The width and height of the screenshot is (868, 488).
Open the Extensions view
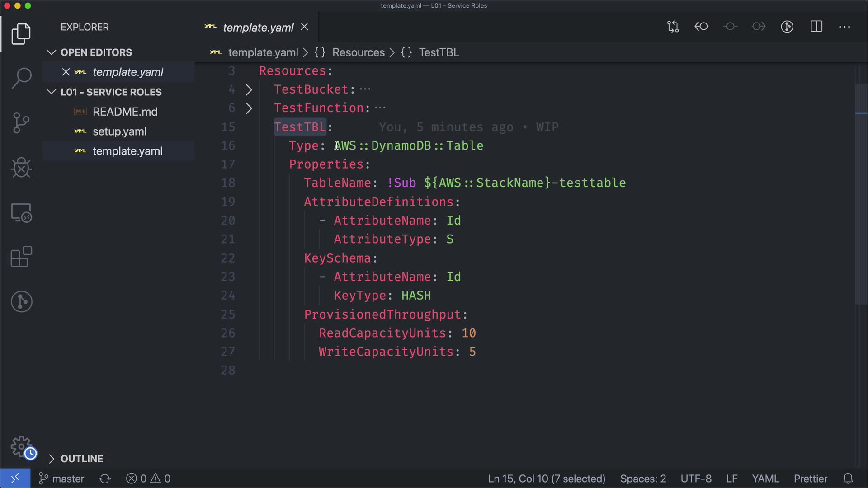click(x=21, y=257)
